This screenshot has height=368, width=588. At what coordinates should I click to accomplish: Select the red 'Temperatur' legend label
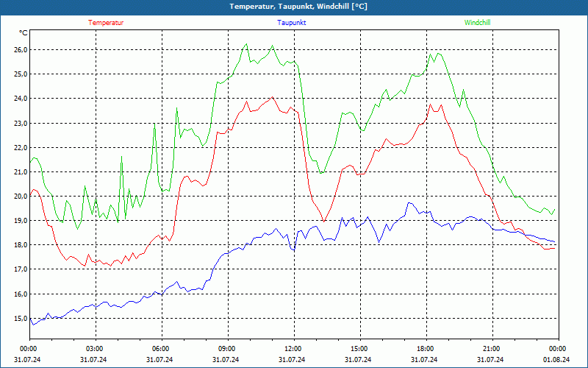point(106,23)
